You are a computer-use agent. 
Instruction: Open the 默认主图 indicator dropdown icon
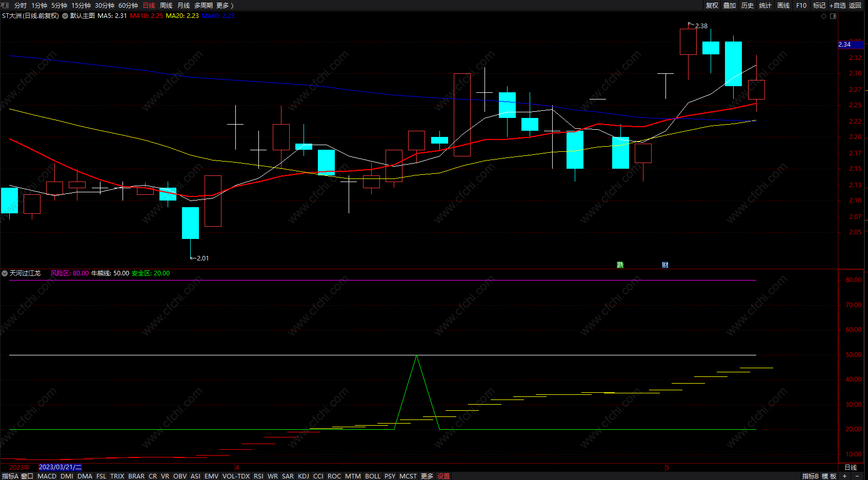tap(65, 16)
